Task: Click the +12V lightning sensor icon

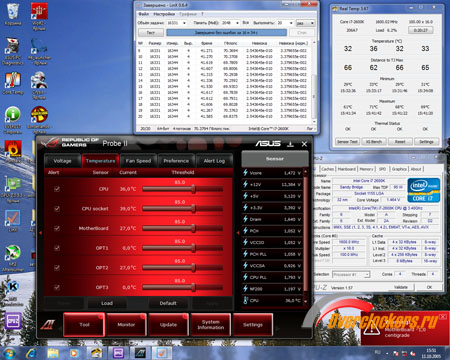Action: pos(245,184)
